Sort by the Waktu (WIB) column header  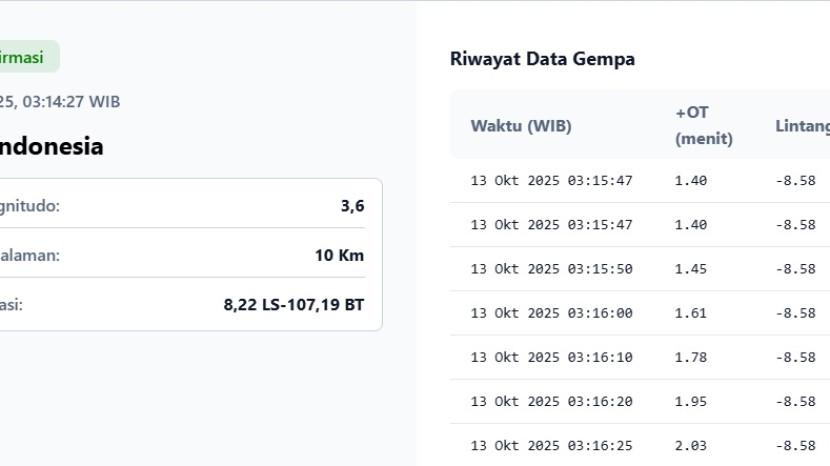[521, 126]
